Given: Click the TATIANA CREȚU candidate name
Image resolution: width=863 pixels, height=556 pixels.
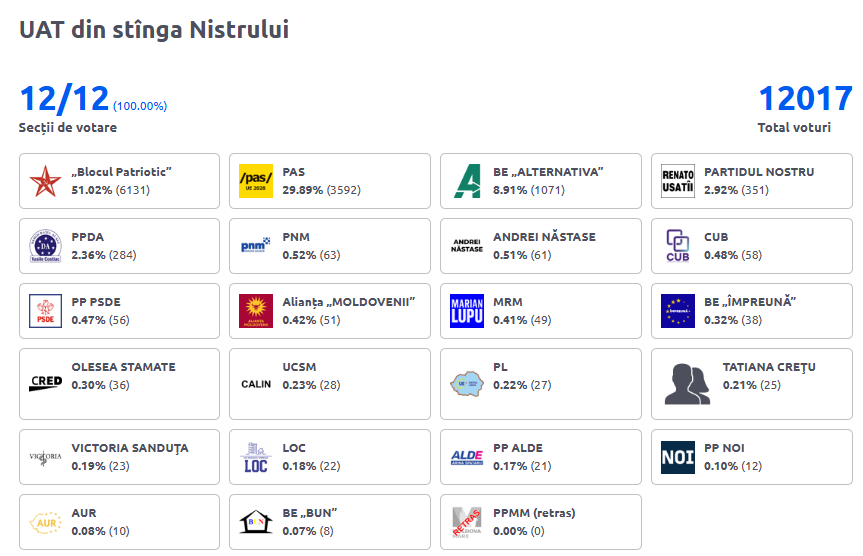Looking at the screenshot, I should 769,367.
